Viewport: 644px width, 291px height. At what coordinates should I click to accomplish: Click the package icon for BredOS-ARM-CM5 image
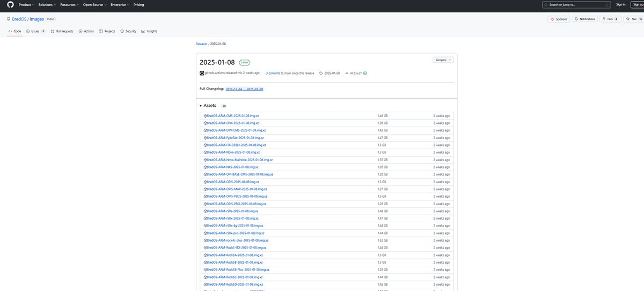tap(205, 116)
